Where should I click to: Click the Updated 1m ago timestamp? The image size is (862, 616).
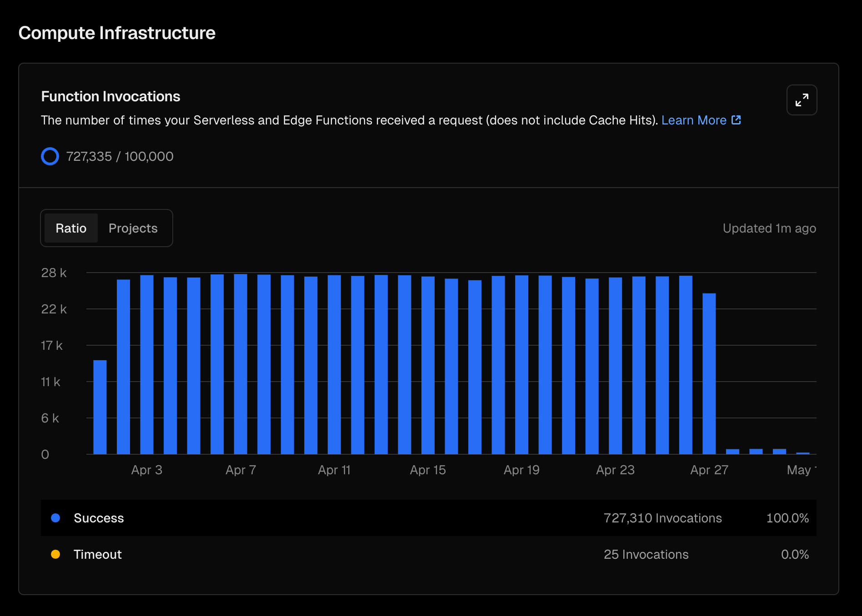click(x=769, y=228)
